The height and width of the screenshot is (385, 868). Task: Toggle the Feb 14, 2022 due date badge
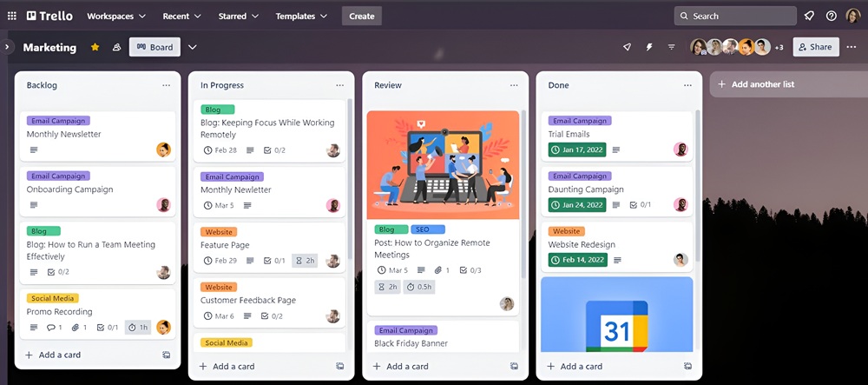577,260
